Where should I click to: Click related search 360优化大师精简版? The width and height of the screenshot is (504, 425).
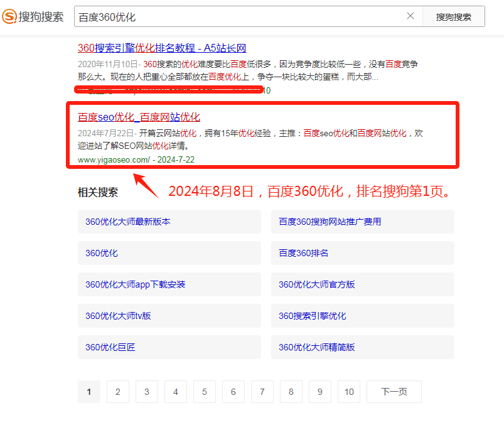point(316,347)
